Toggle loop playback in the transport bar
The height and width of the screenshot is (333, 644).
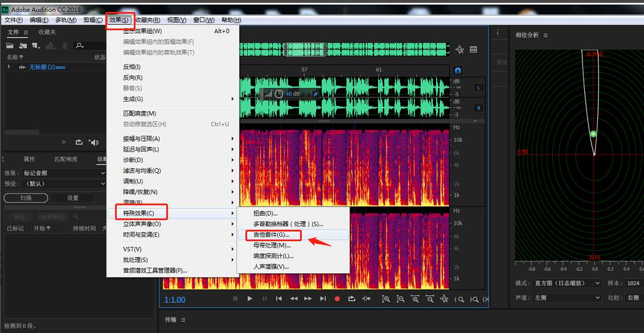[x=352, y=298]
